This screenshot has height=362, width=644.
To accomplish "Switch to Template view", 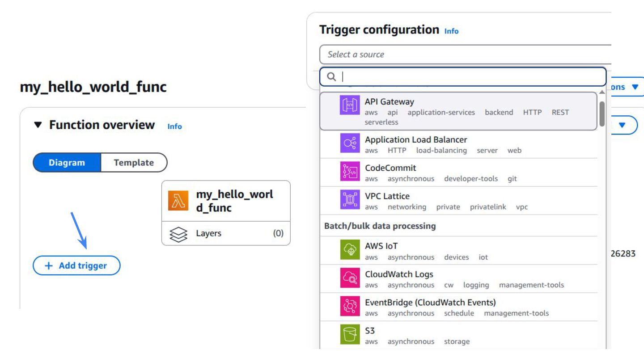I will pyautogui.click(x=134, y=163).
